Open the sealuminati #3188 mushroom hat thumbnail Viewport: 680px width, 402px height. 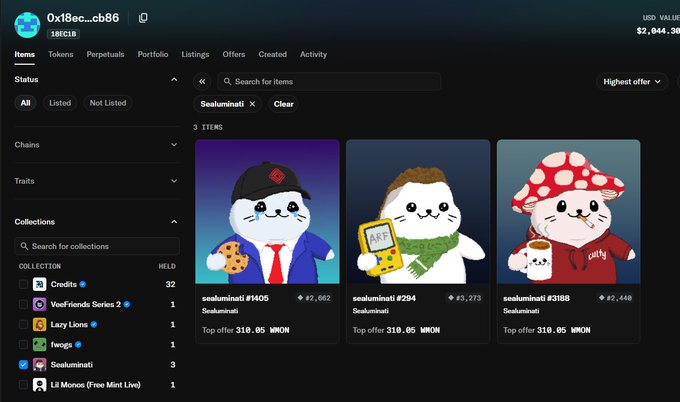[569, 212]
